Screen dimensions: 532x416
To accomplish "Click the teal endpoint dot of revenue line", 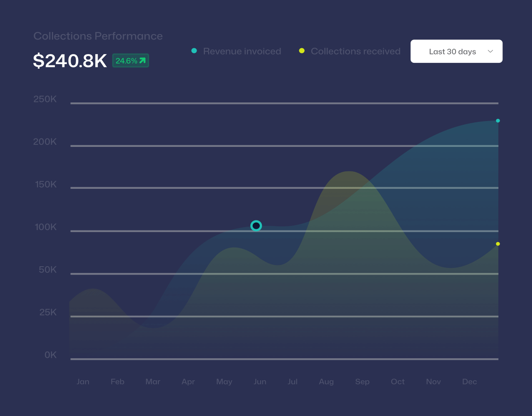I will coord(498,121).
